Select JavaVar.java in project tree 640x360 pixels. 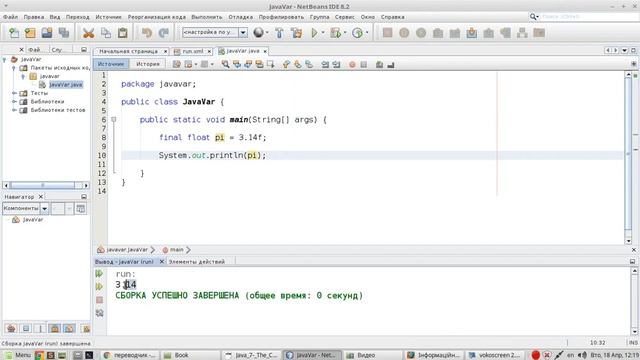tap(66, 84)
